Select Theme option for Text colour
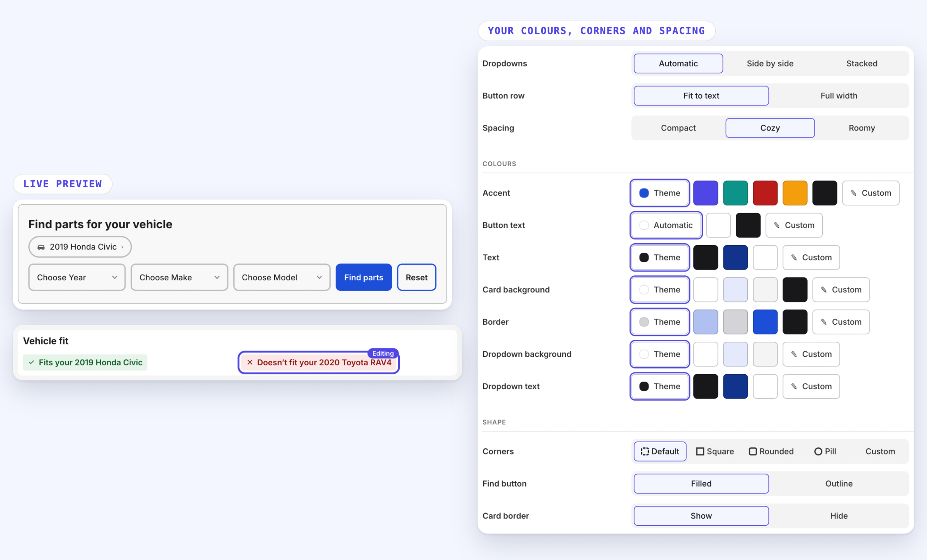This screenshot has height=560, width=927. tap(660, 258)
